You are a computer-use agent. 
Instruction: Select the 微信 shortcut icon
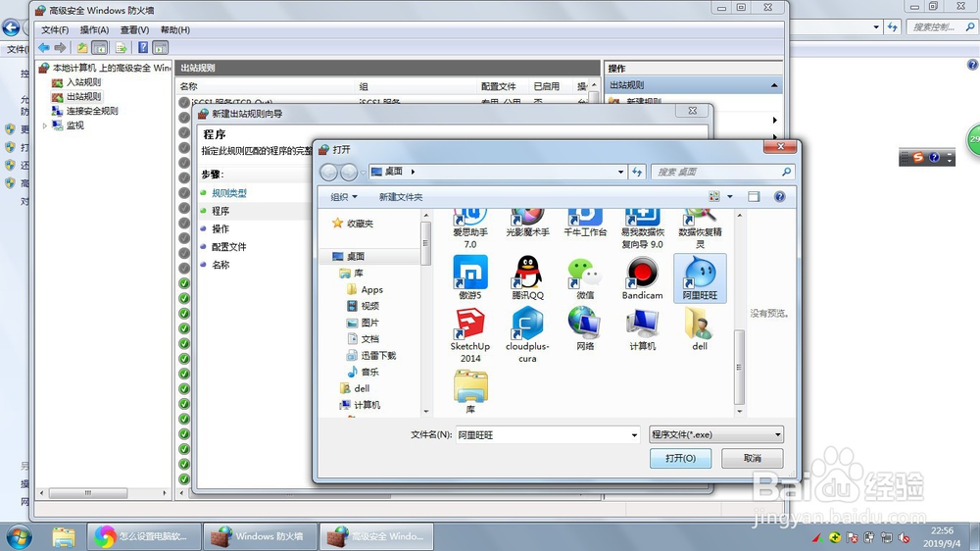pos(585,278)
